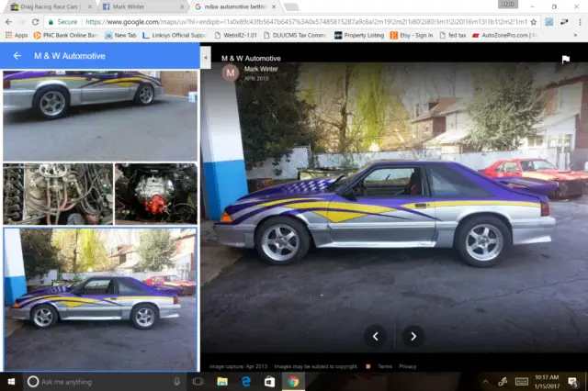588x391 pixels.
Task: Click the flag icon to report the photo
Action: click(566, 60)
